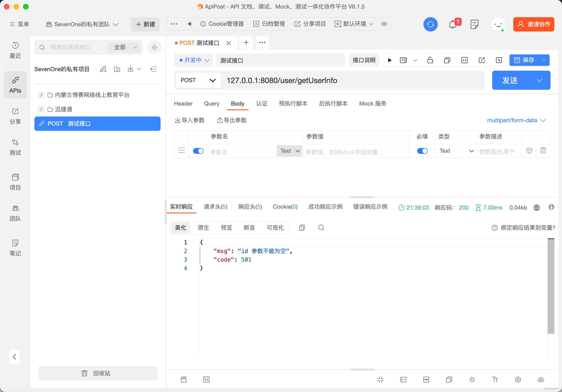Screen dimensions: 562x392
Task: Click the trash icon in parameter row
Action: pyautogui.click(x=543, y=150)
